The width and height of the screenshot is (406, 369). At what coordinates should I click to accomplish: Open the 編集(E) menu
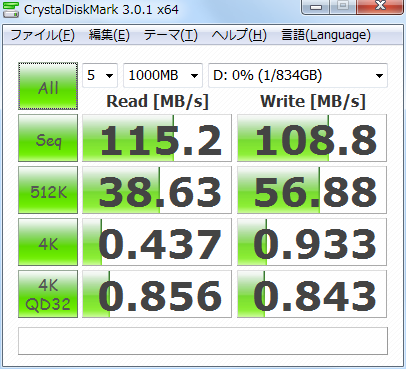(x=109, y=35)
